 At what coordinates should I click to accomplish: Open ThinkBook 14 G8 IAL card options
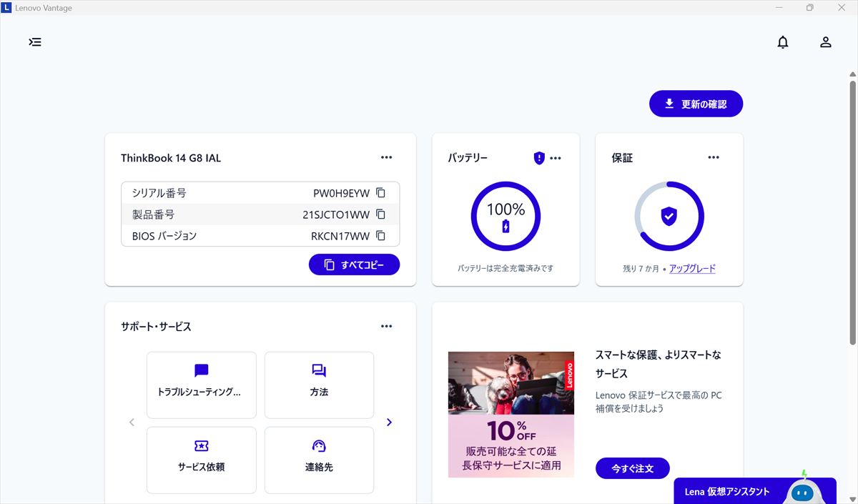[x=387, y=157]
